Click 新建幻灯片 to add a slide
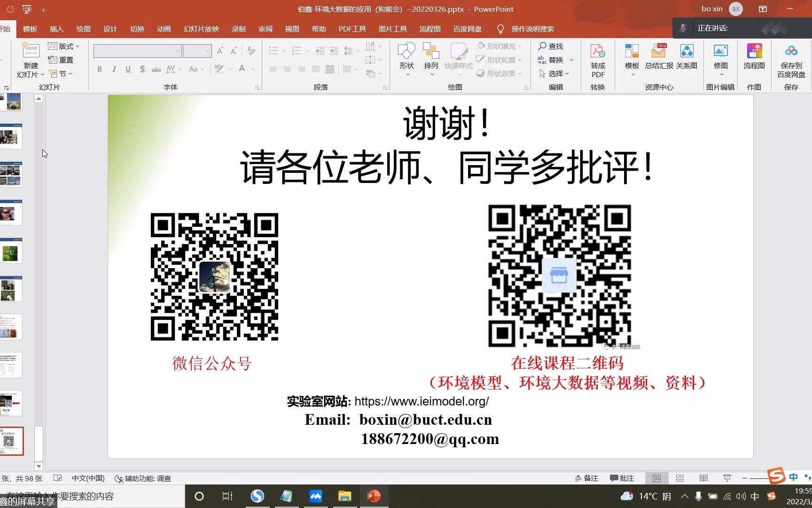This screenshot has height=508, width=812. 30,60
